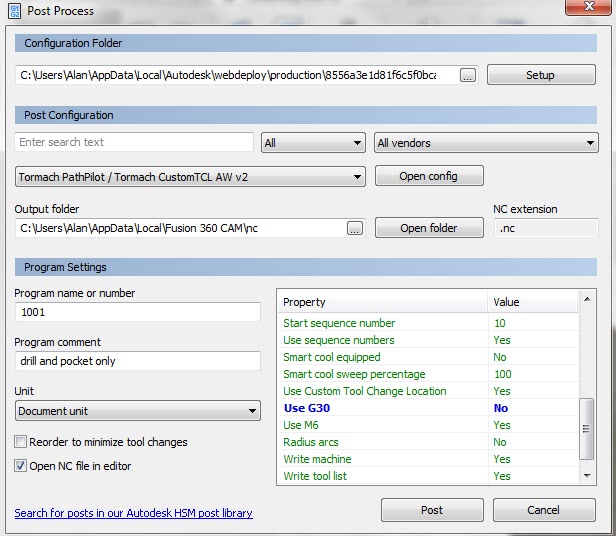Click the Yes value for Use M6
The width and height of the screenshot is (616, 536).
click(502, 425)
